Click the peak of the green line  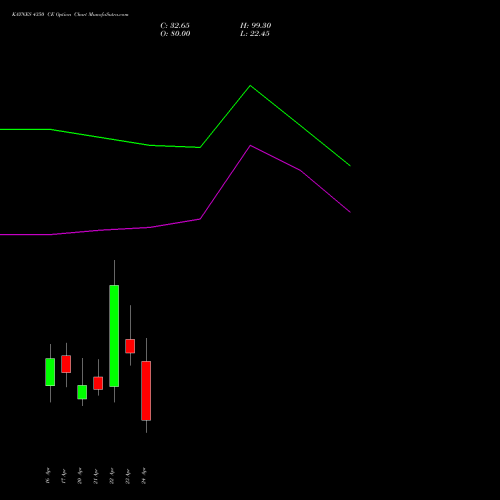(x=250, y=86)
